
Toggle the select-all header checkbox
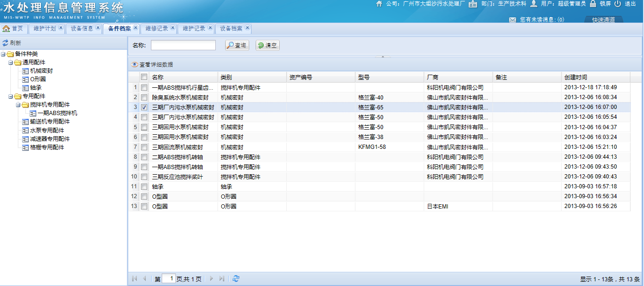pos(144,77)
